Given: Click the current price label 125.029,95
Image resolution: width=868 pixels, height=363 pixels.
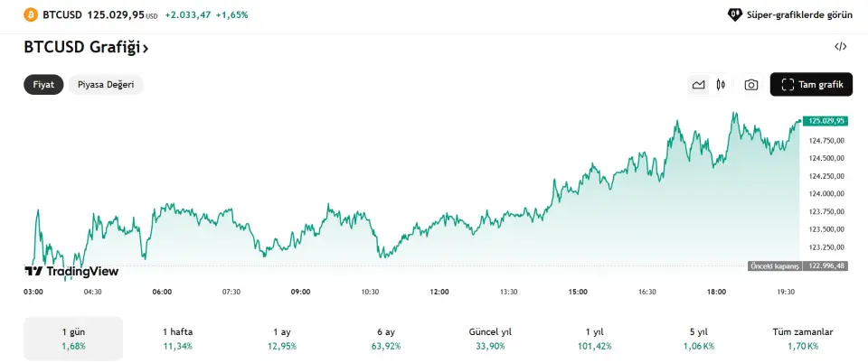Looking at the screenshot, I should (826, 120).
